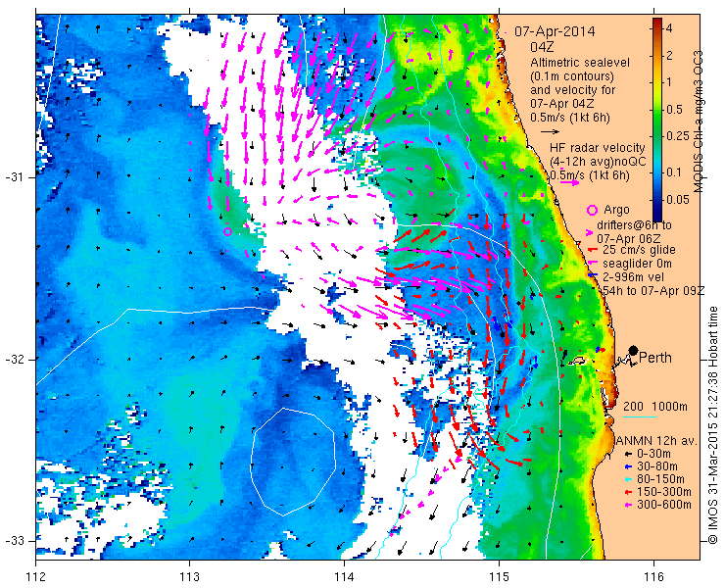725x588 pixels.
Task: Click the green middle of the colorbar
Action: [x=657, y=121]
